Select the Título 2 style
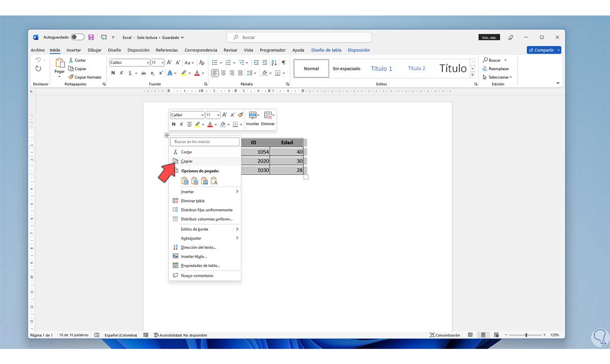 (x=416, y=69)
